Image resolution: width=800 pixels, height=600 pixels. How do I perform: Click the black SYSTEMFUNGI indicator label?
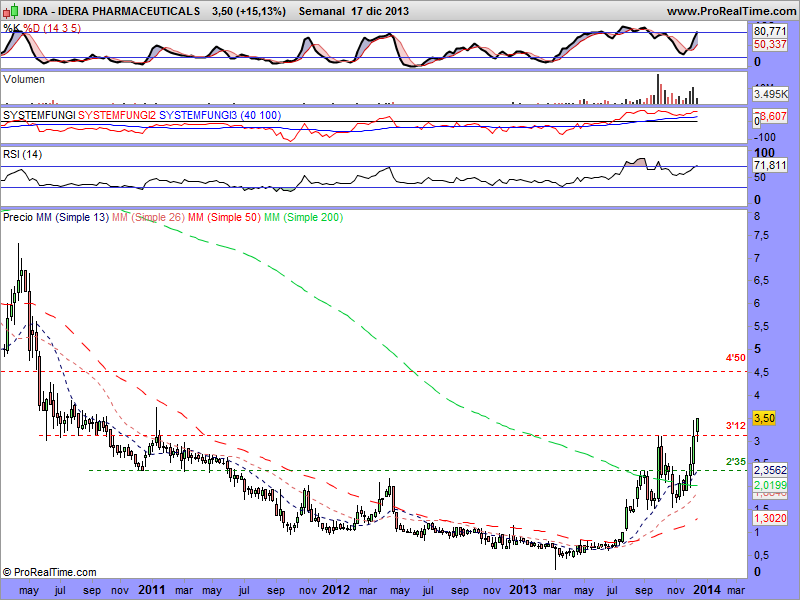39,115
